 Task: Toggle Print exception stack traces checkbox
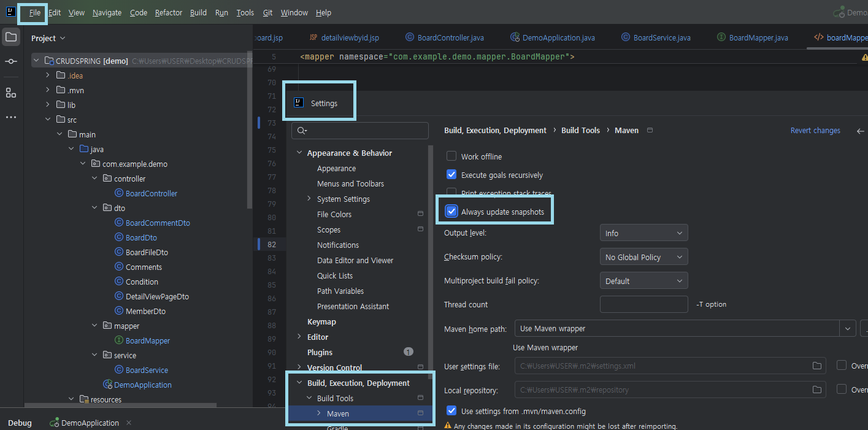(x=451, y=193)
